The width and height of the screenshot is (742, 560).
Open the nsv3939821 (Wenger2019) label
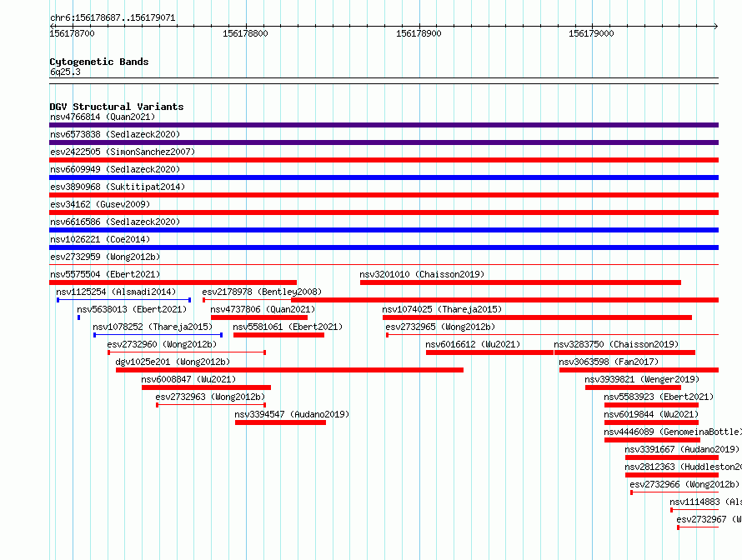click(x=642, y=379)
